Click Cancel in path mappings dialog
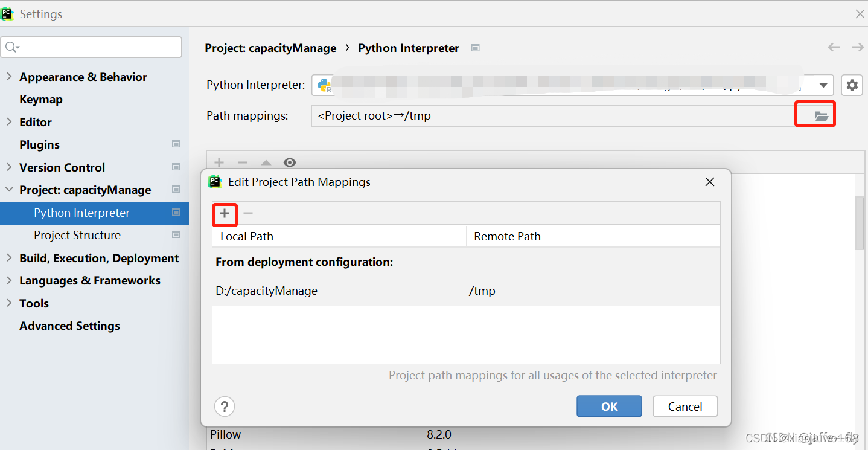Screen dimensions: 868x450 tap(685, 407)
